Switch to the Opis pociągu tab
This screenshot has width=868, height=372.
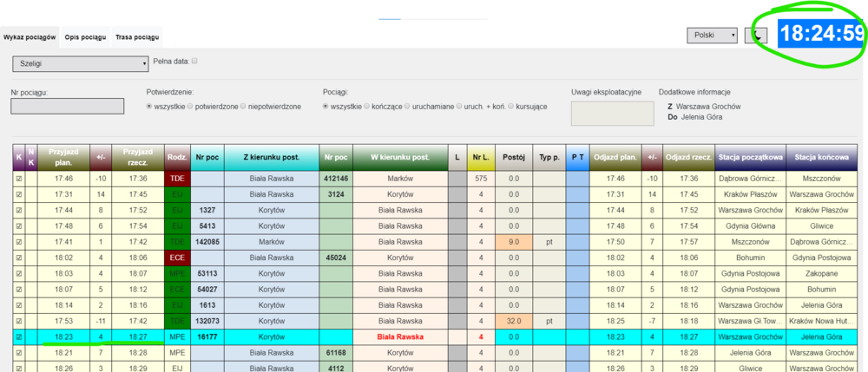(85, 37)
